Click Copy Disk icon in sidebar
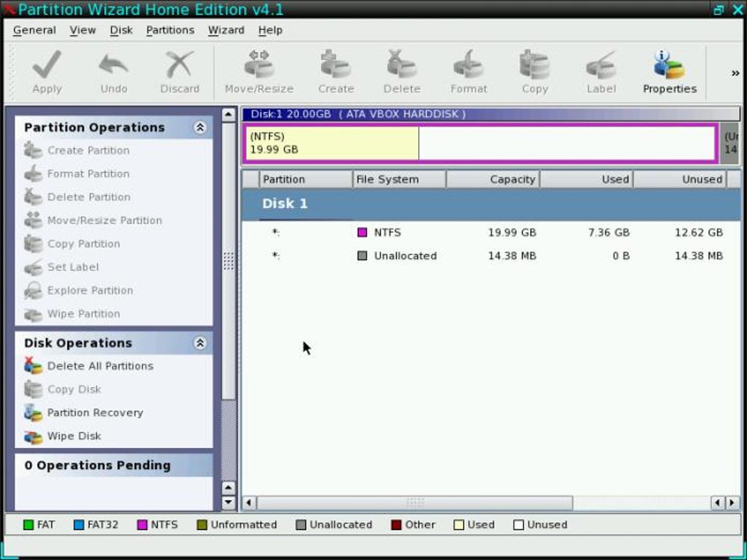This screenshot has height=560, width=747. click(x=34, y=389)
